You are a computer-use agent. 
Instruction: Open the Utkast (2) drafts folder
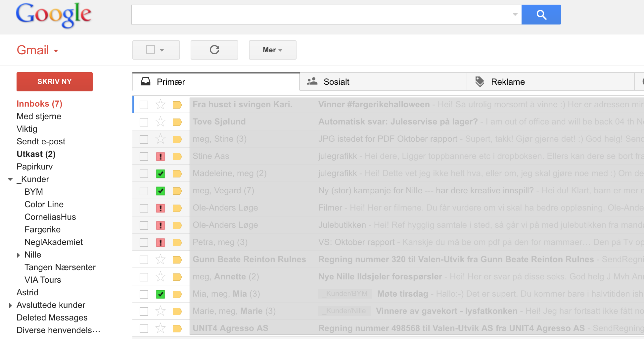36,154
